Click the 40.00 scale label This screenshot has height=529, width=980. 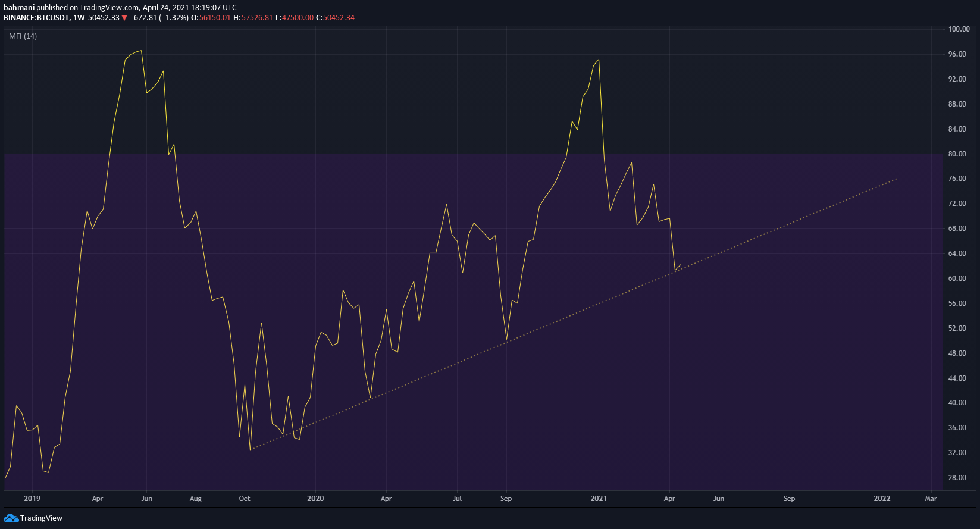click(x=957, y=403)
